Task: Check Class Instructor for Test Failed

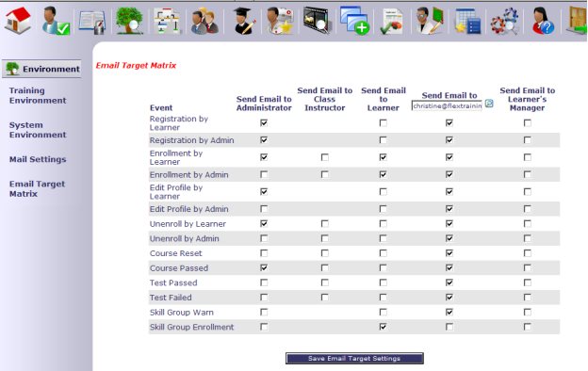Action: pyautogui.click(x=325, y=298)
